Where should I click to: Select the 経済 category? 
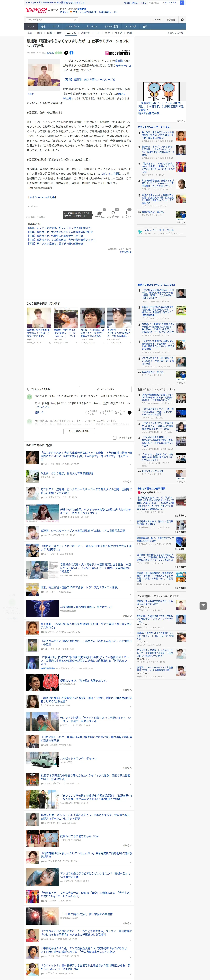point(59,33)
